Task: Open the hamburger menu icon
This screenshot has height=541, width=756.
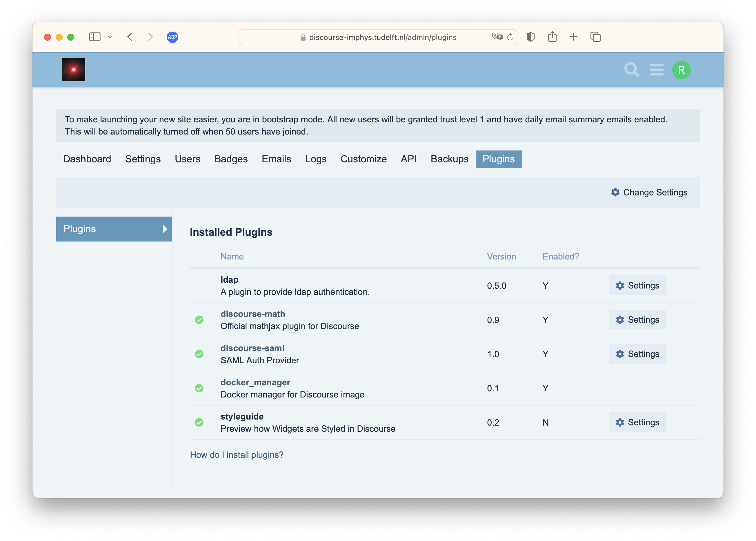Action: click(x=656, y=70)
